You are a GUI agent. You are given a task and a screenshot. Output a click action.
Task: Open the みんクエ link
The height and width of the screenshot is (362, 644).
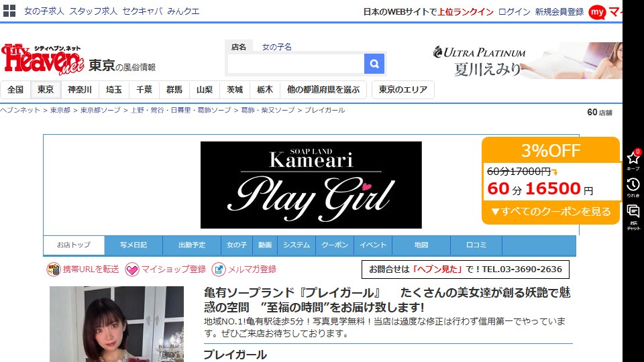[x=183, y=11]
